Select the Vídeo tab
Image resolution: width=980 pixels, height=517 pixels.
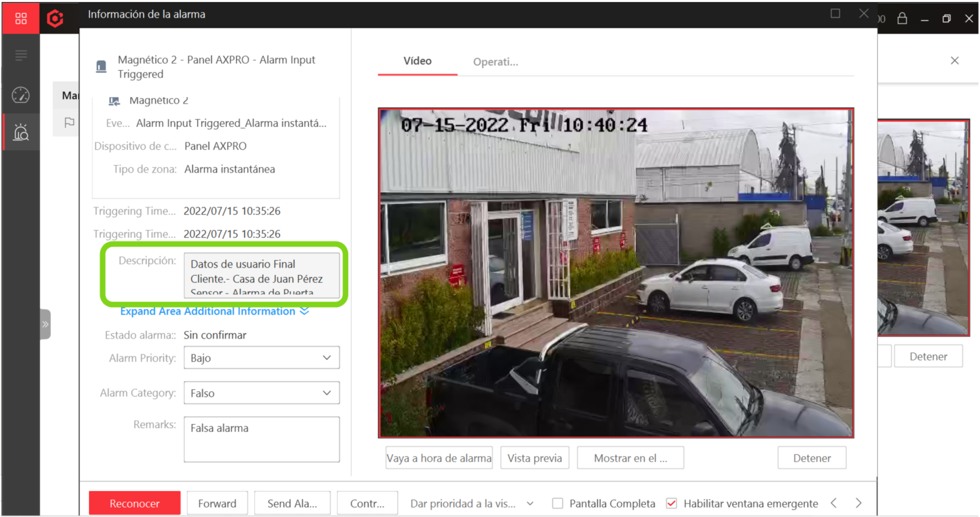[417, 61]
